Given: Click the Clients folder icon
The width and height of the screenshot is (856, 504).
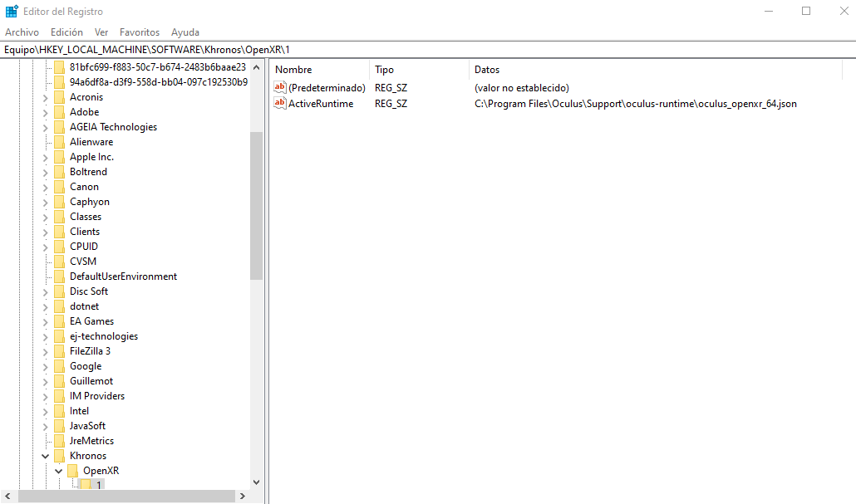Looking at the screenshot, I should (x=60, y=232).
